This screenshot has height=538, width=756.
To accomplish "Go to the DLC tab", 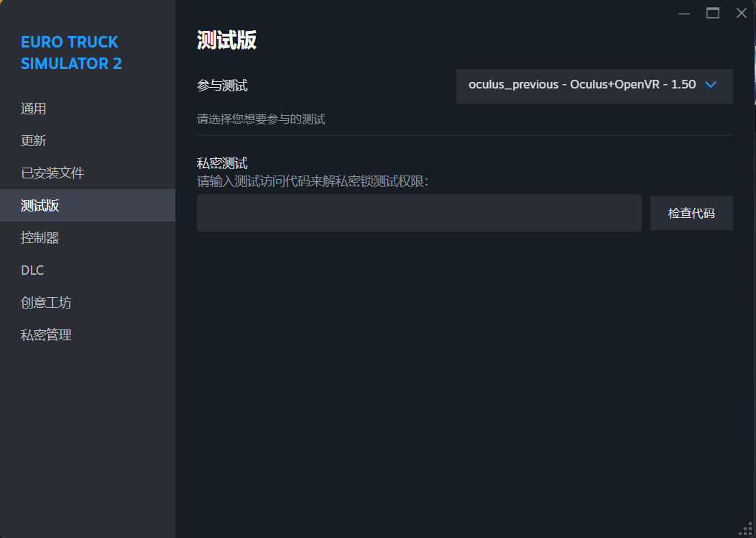I will tap(87, 270).
